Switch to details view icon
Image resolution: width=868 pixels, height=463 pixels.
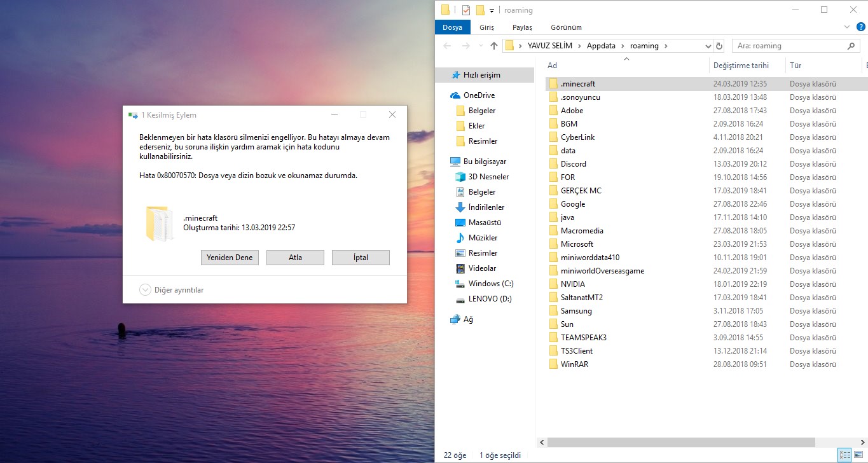click(x=844, y=454)
